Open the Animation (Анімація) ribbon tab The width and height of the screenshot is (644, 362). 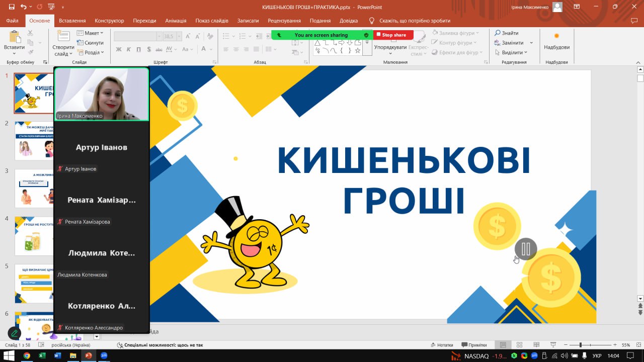point(176,21)
